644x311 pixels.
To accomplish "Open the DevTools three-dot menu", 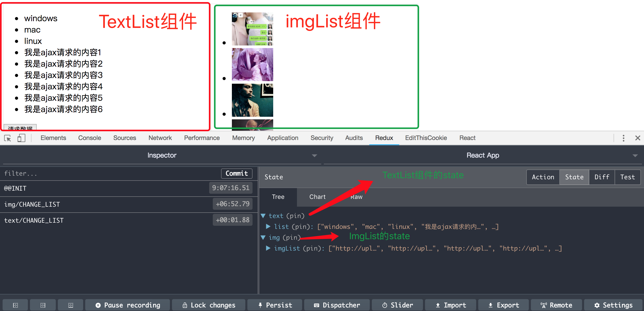I will (x=623, y=138).
